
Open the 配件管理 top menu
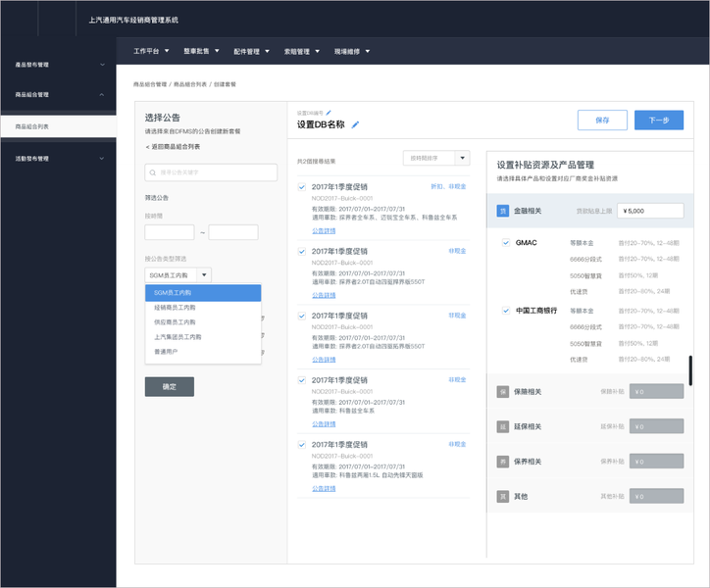click(x=252, y=51)
